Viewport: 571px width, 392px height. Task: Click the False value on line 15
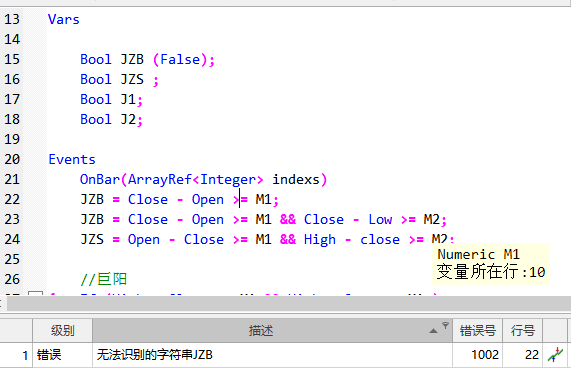point(180,59)
